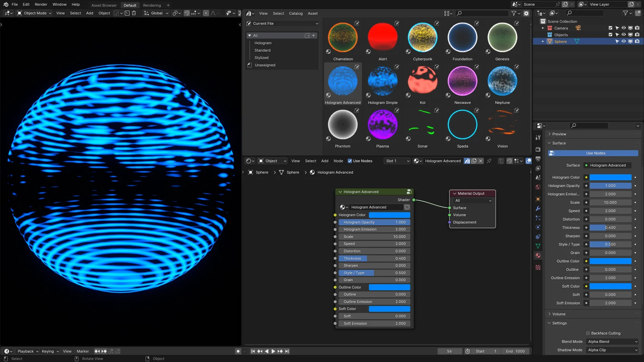The image size is (644, 362).
Task: Open the Slot 1 material slot dropdown
Action: coord(396,160)
